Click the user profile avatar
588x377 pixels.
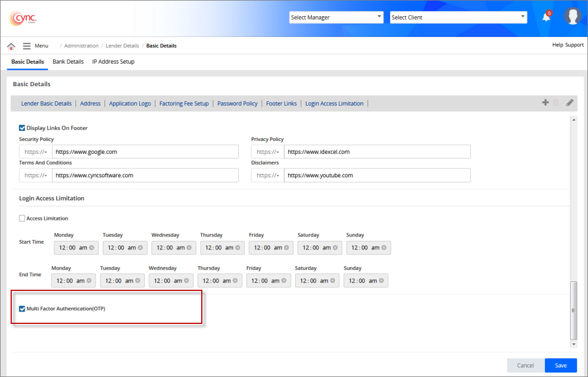coord(573,16)
